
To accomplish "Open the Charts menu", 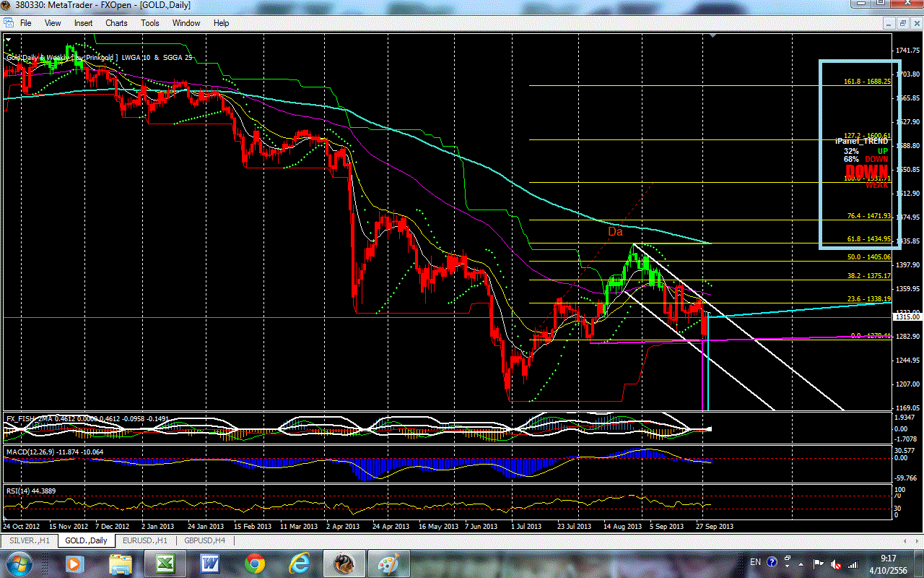I will pyautogui.click(x=116, y=23).
